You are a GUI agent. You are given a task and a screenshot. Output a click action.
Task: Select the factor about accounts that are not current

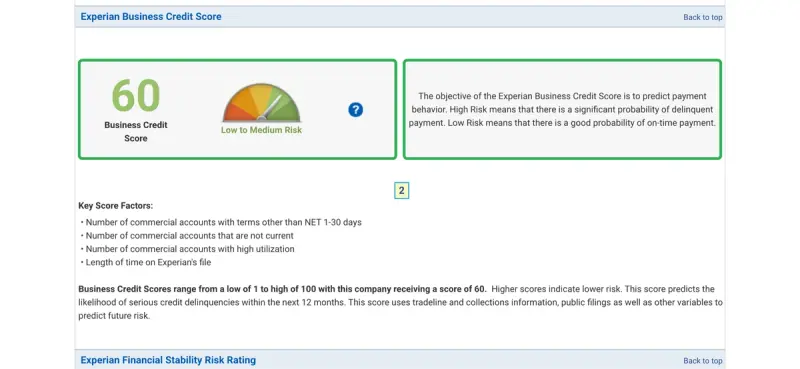pyautogui.click(x=189, y=236)
